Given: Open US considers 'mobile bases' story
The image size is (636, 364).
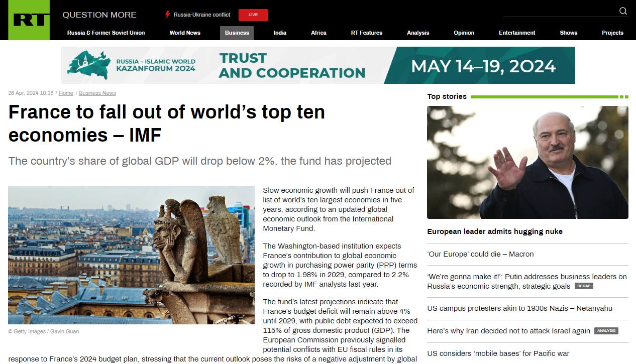Looking at the screenshot, I should pos(498,353).
